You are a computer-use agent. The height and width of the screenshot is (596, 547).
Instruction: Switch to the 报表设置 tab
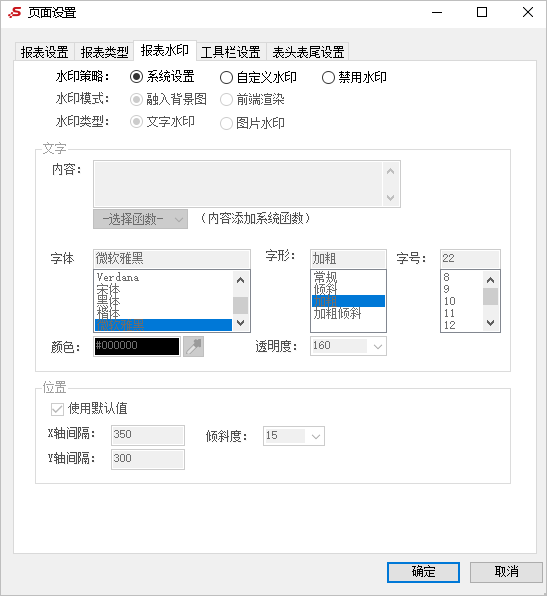pyautogui.click(x=44, y=52)
